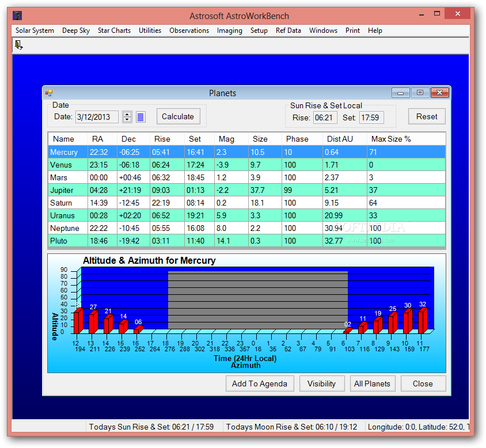Click the Sun Set time field
486x448 pixels.
(371, 118)
